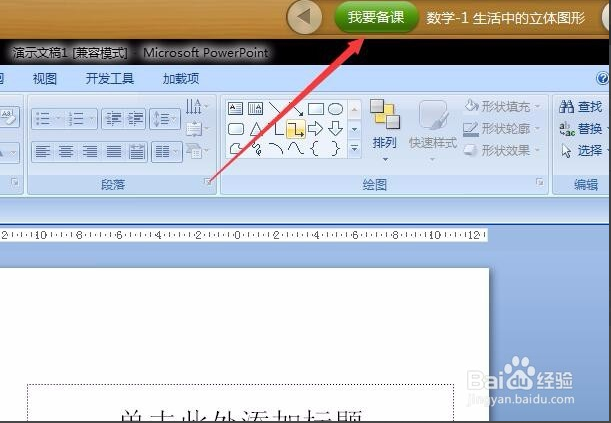Select the scribble shape tool
The height and width of the screenshot is (423, 611).
click(256, 149)
